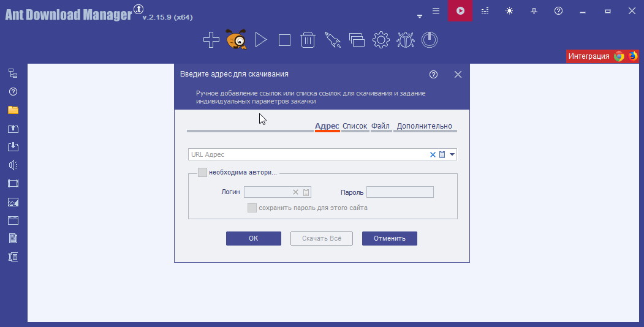The width and height of the screenshot is (644, 327).
Task: Click the plus icon to add download
Action: [x=211, y=40]
